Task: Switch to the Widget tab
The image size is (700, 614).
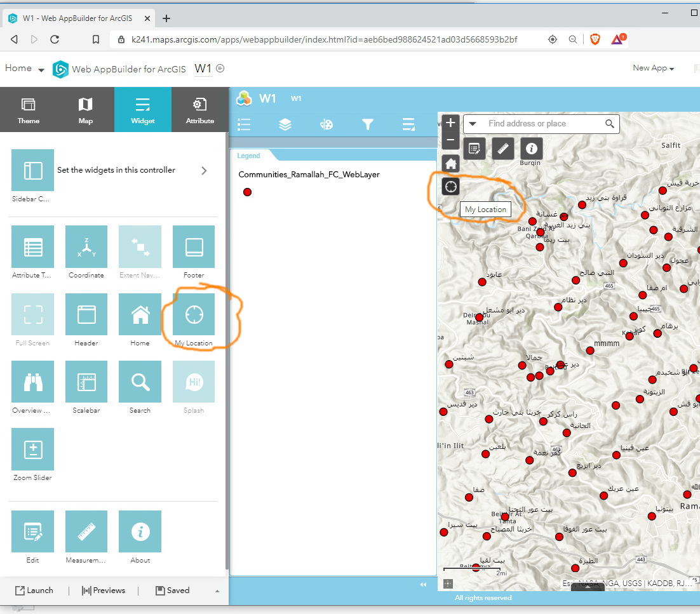Action: (143, 110)
